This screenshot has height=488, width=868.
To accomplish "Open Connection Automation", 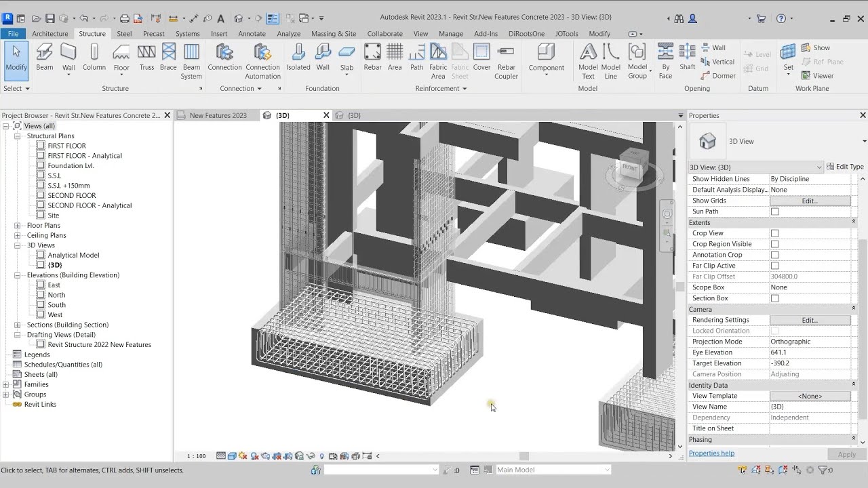I will pos(262,61).
